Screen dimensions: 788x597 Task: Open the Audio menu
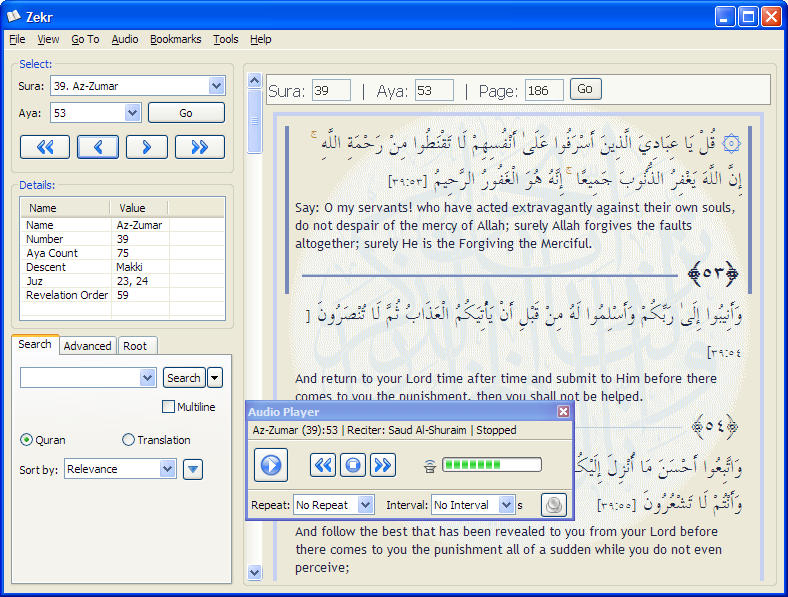coord(125,39)
